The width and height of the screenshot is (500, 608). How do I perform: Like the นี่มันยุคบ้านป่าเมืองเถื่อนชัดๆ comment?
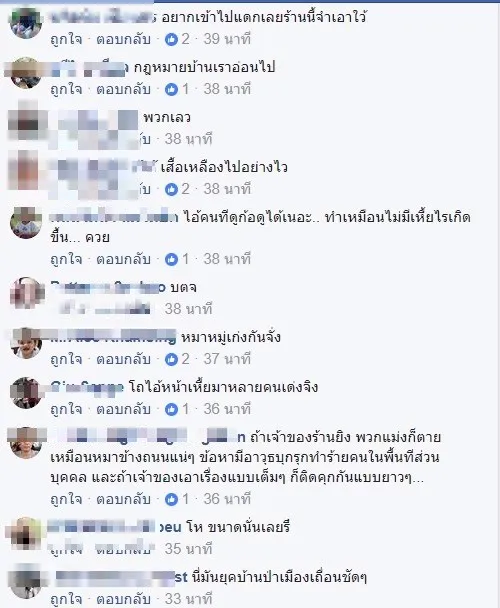[66, 599]
